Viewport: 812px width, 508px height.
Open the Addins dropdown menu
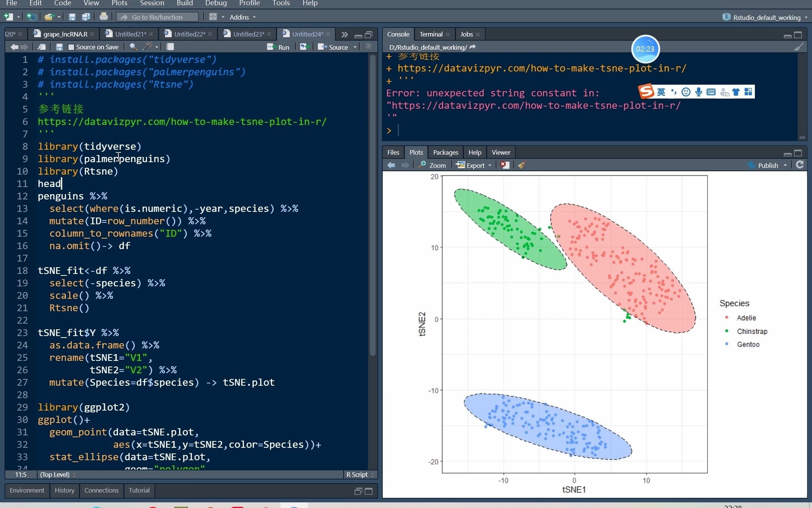(242, 17)
